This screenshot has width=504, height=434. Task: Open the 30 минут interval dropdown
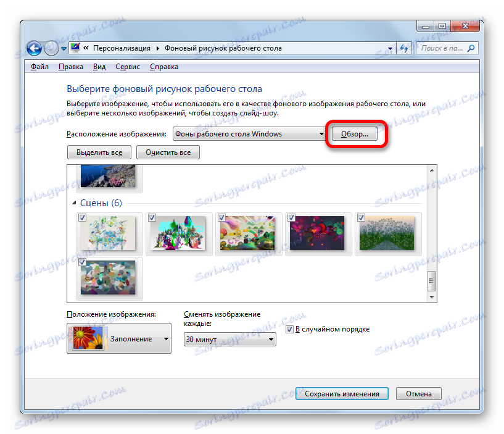point(230,340)
